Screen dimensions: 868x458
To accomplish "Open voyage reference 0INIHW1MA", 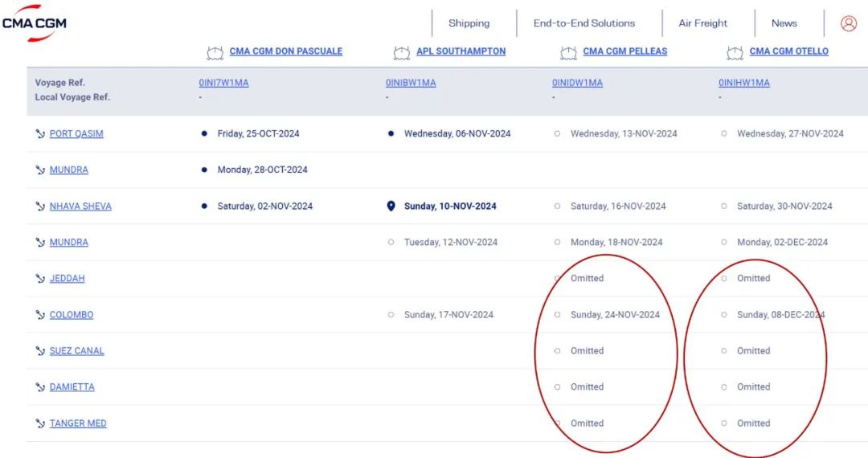I will point(744,83).
